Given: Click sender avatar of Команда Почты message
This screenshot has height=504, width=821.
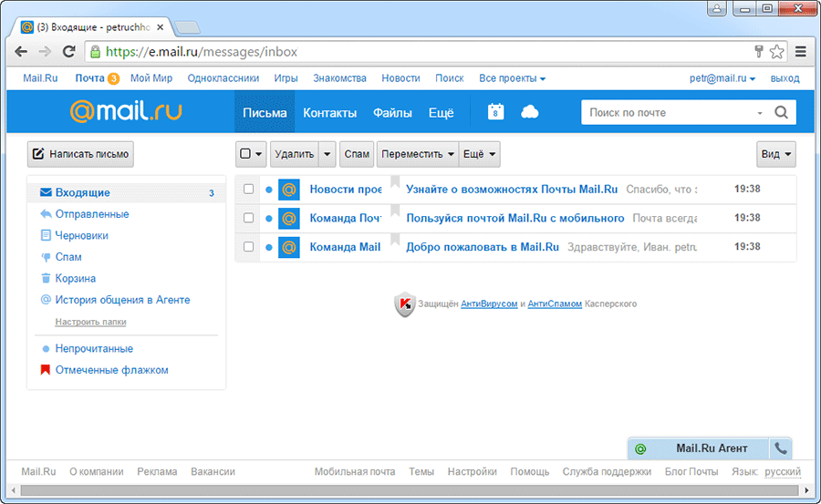Looking at the screenshot, I should pyautogui.click(x=289, y=218).
